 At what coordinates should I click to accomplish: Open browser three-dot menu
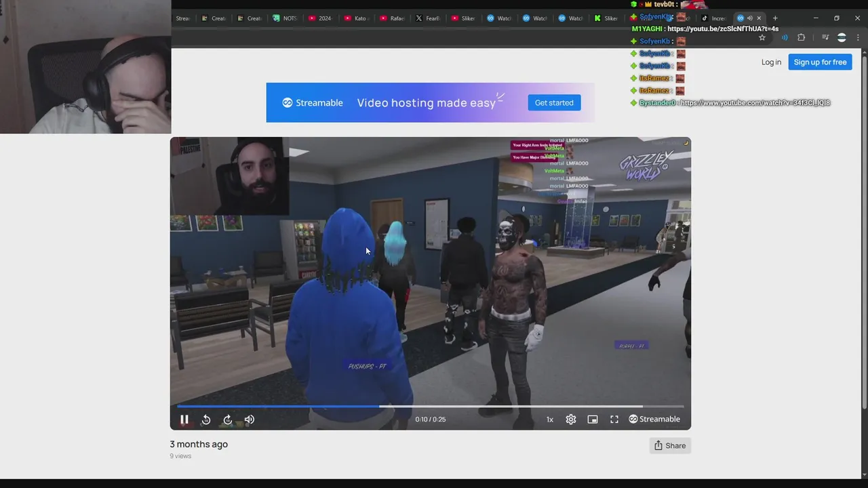(859, 37)
